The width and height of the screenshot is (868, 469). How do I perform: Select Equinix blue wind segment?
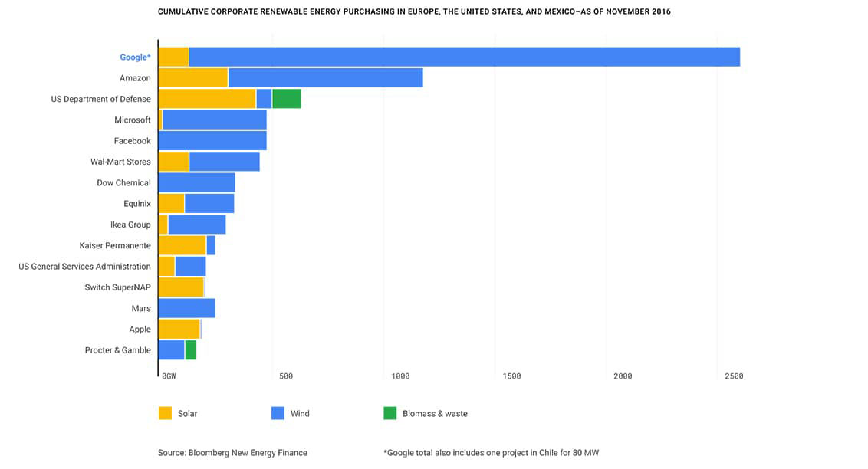pos(209,204)
